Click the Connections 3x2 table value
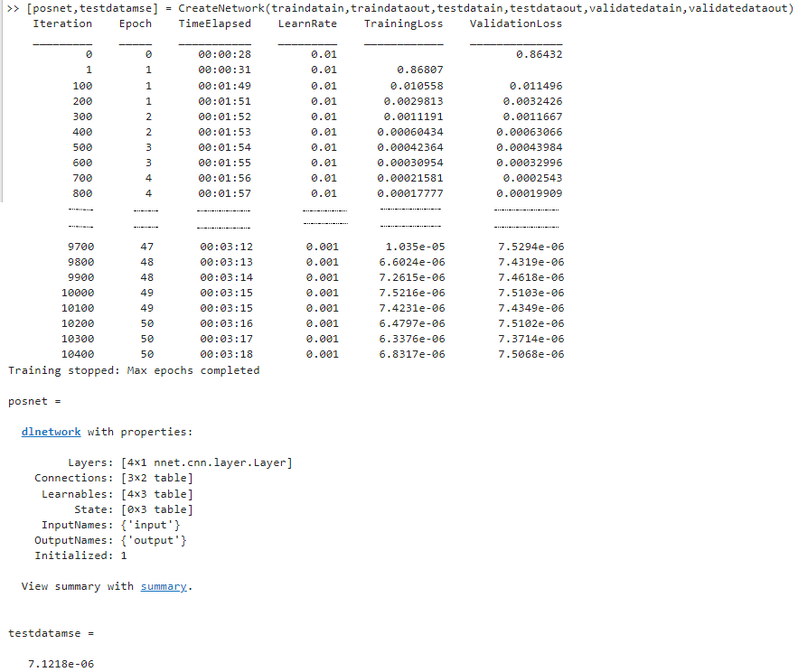Screen dimensions: 798x672 [155, 478]
